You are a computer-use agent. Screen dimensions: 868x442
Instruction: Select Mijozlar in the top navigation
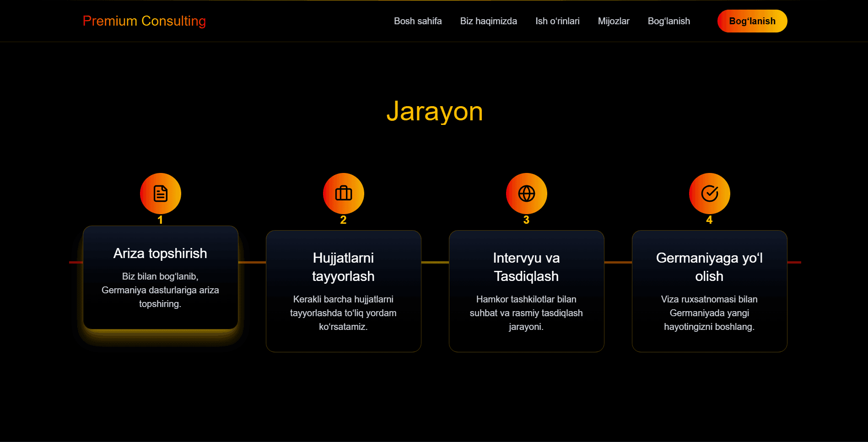(x=614, y=21)
